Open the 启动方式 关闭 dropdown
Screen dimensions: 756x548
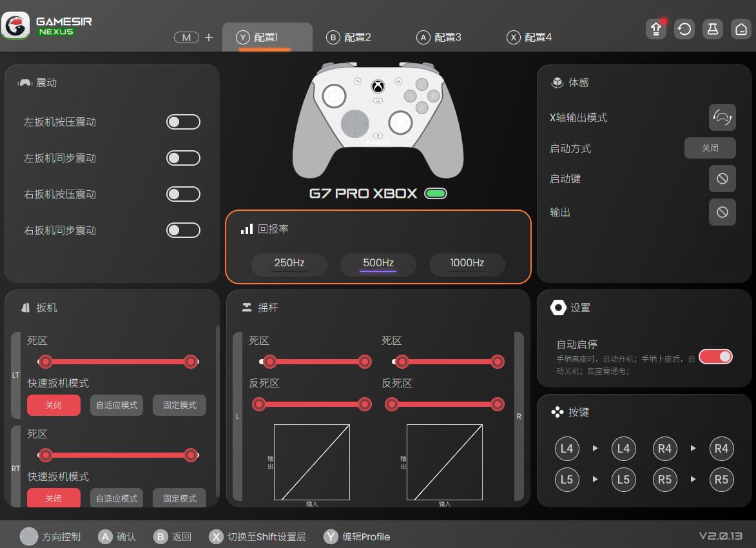pyautogui.click(x=710, y=148)
